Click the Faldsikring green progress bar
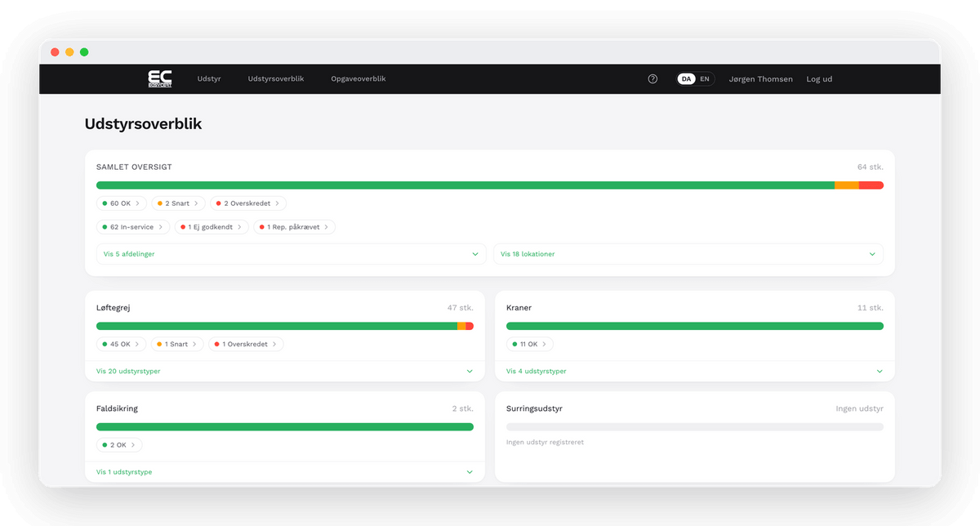980x526 pixels. tap(285, 427)
